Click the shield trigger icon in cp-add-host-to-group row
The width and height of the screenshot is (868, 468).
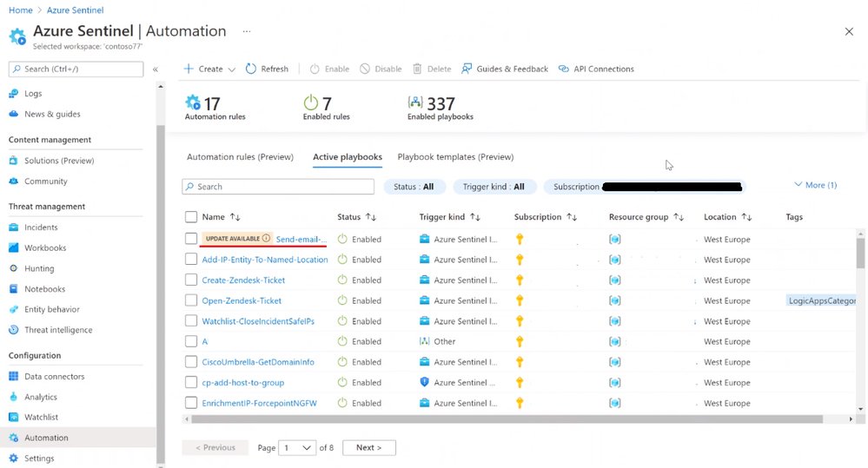coord(425,382)
